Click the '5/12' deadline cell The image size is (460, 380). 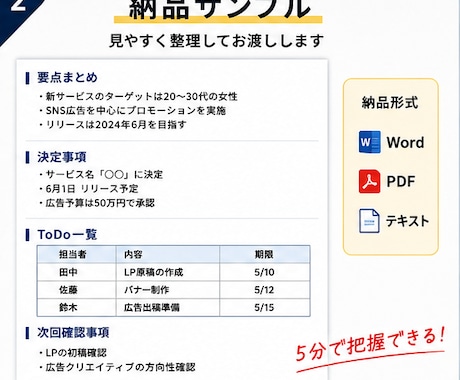point(264,290)
